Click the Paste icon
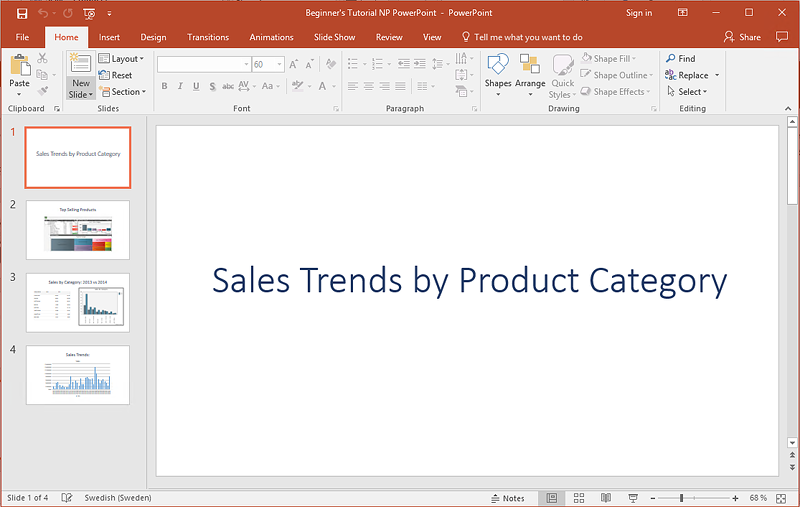This screenshot has height=507, width=800. click(19, 66)
